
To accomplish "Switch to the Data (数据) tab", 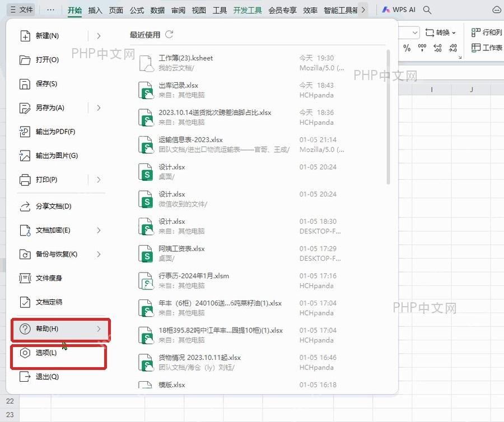I will click(x=157, y=10).
